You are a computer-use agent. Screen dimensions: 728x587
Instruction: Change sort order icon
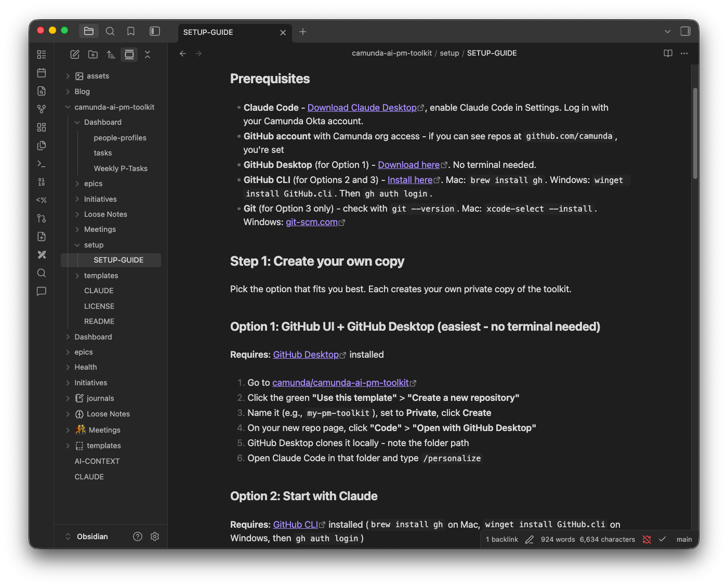point(111,54)
